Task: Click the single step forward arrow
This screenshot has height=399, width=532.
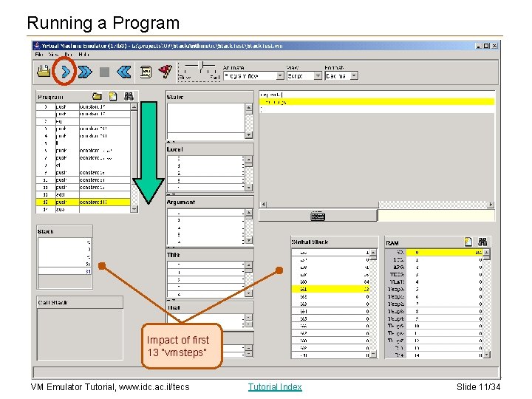Action: (x=66, y=72)
